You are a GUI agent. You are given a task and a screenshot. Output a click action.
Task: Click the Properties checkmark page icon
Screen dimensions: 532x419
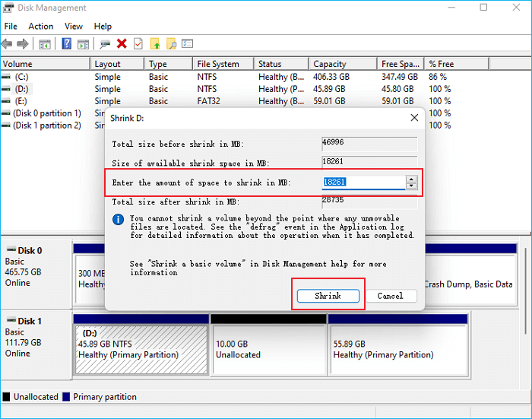point(138,44)
